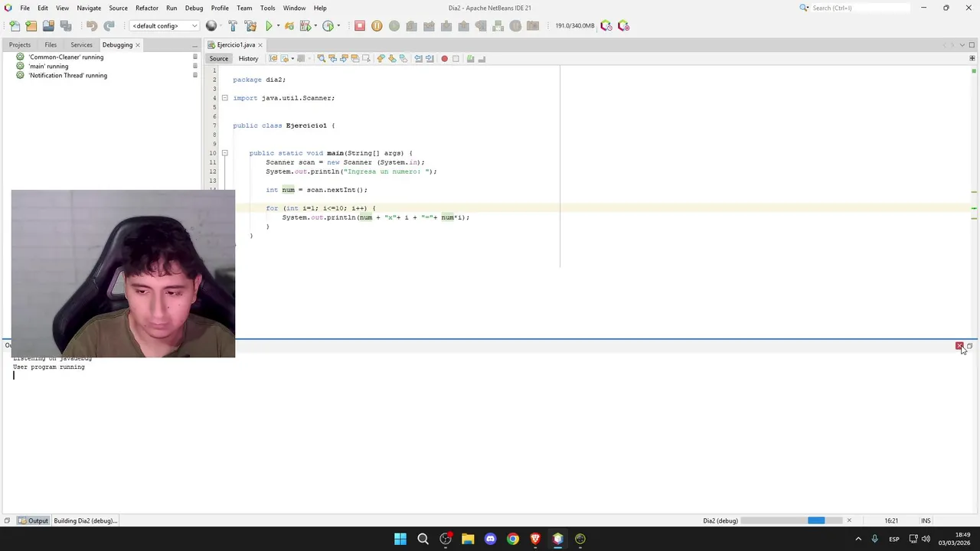This screenshot has width=980, height=551.
Task: Toggle bookmark icon in editor toolbar
Action: 403,58
